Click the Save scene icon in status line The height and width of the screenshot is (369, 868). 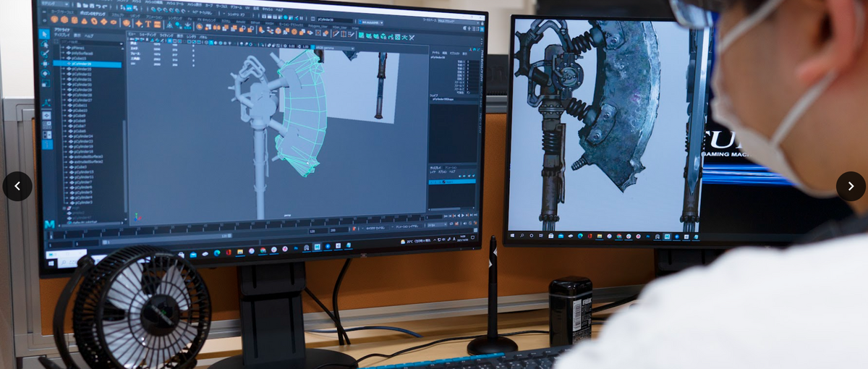click(x=92, y=6)
